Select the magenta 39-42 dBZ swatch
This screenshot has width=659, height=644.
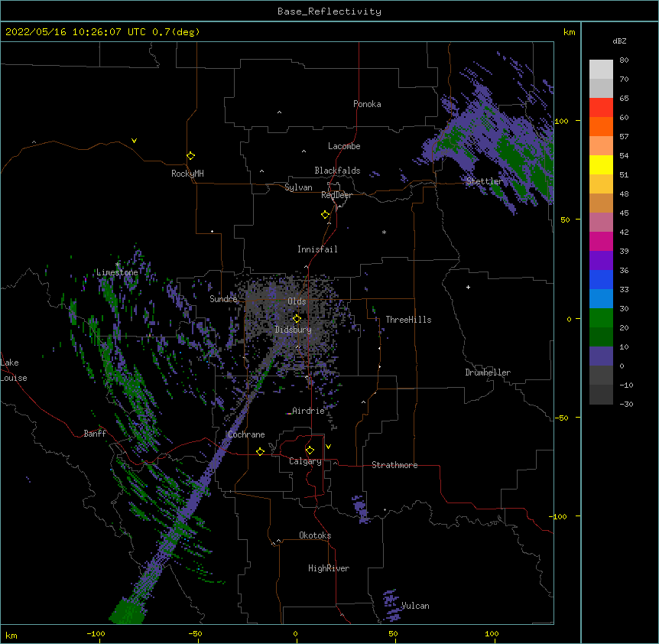(601, 241)
